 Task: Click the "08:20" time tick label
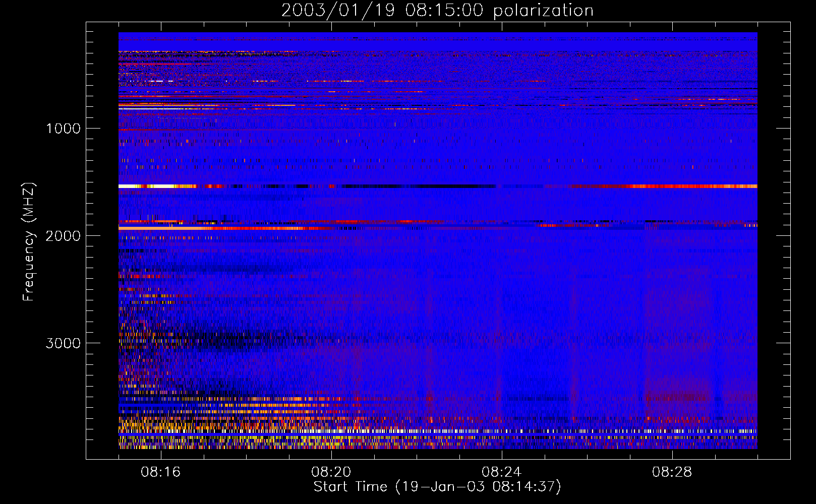(331, 472)
